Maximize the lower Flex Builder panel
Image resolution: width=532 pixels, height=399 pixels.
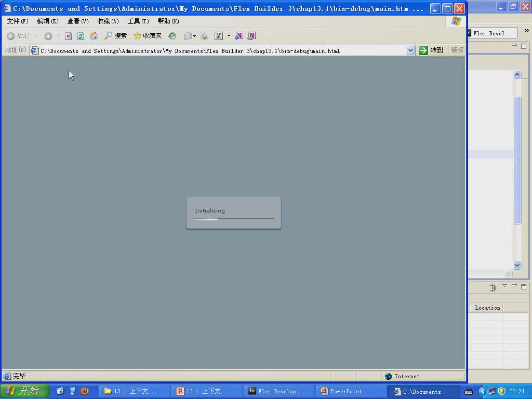coord(524,287)
